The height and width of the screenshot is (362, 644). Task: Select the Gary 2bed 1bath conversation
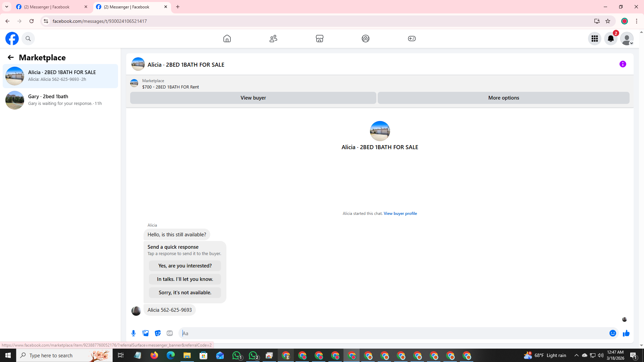[x=60, y=100]
